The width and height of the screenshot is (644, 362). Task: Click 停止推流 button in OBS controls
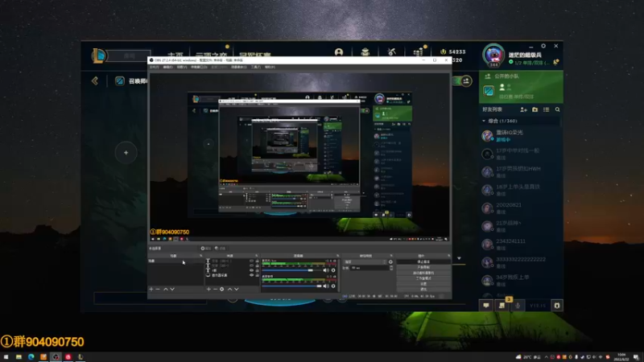pos(423,262)
